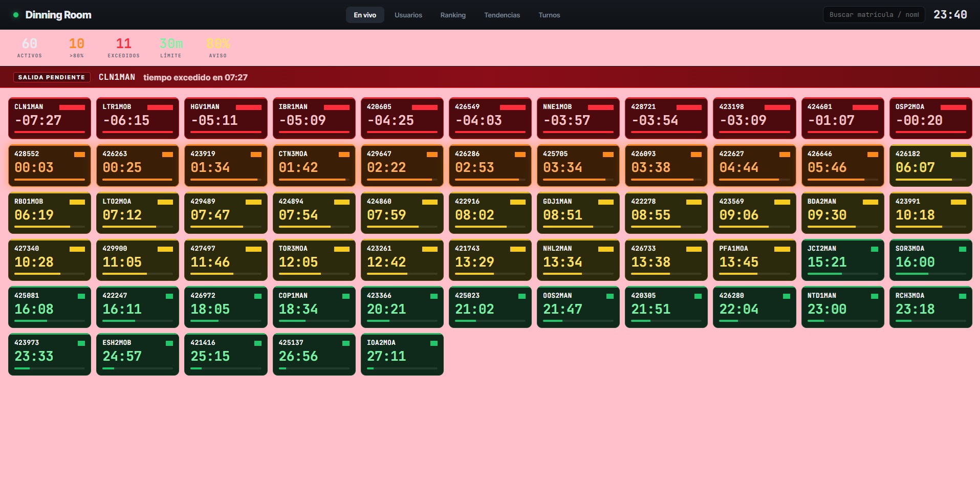Click orange status indicator on 428552 card

[x=79, y=155]
